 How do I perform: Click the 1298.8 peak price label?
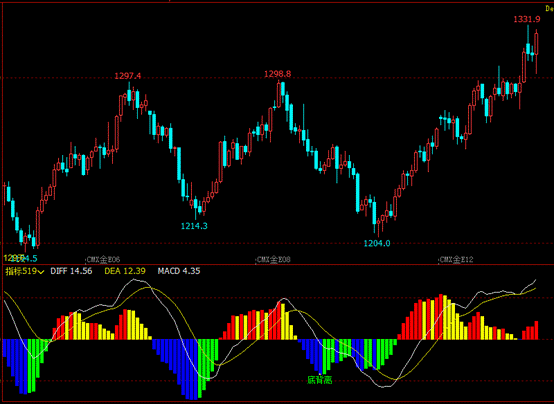278,74
